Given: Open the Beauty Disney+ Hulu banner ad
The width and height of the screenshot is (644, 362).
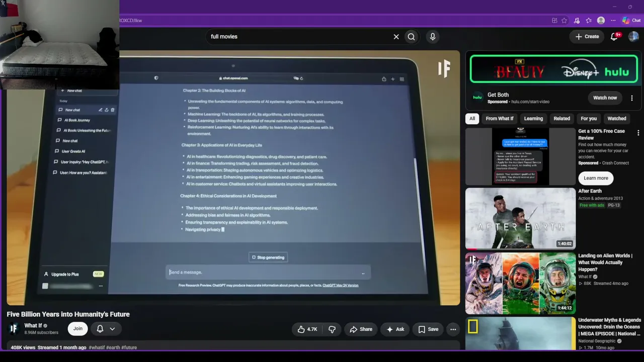Looking at the screenshot, I should click(554, 69).
